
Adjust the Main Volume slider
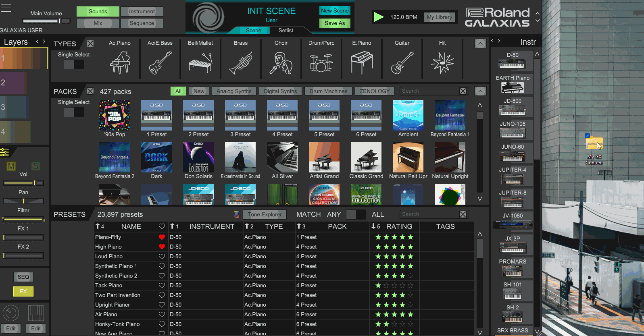(x=46, y=21)
